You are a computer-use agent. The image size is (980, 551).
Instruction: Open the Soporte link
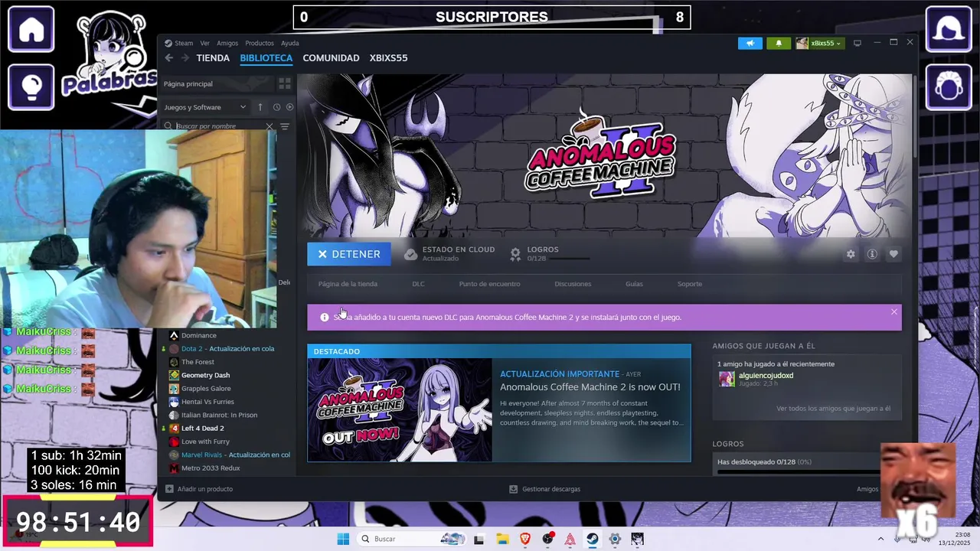click(690, 284)
